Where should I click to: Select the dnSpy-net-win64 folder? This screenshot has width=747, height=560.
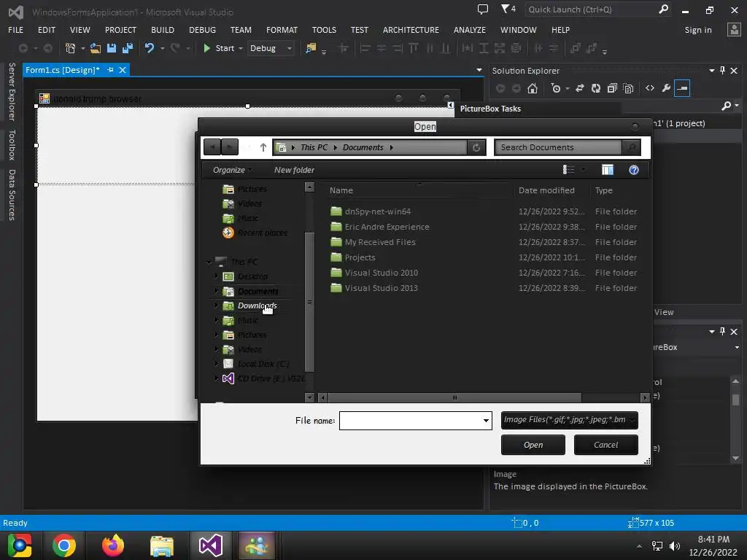377,211
